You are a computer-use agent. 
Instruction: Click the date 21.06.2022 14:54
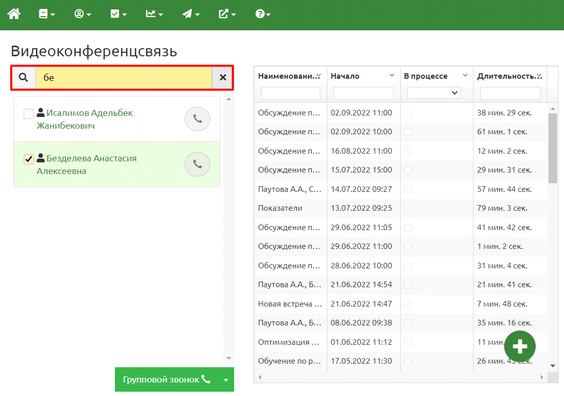(x=361, y=285)
